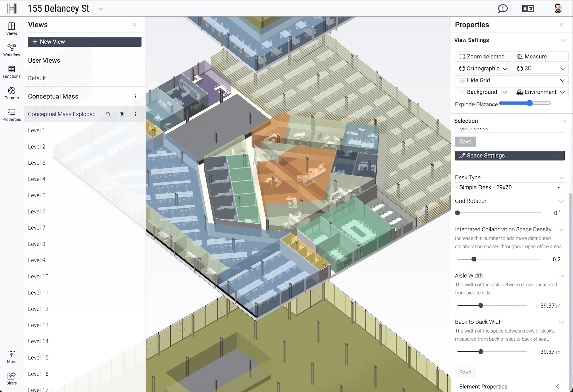Toggle Hide Grid in View Settings

pos(511,80)
